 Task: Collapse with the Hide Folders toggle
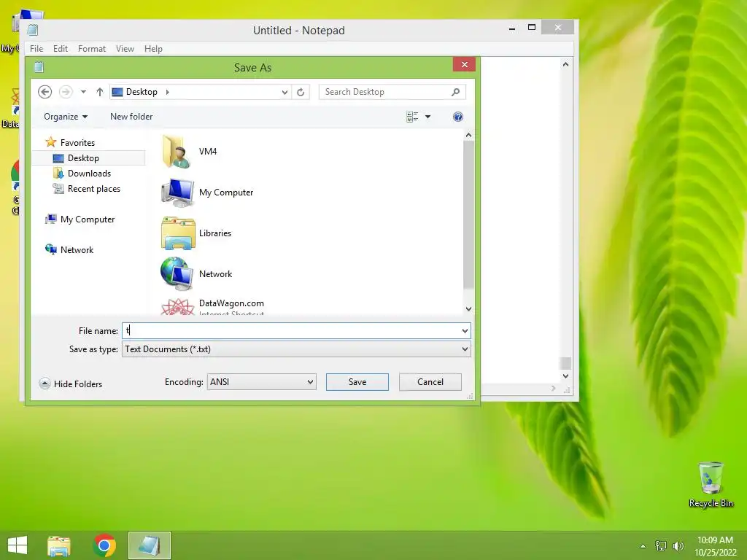coord(71,384)
